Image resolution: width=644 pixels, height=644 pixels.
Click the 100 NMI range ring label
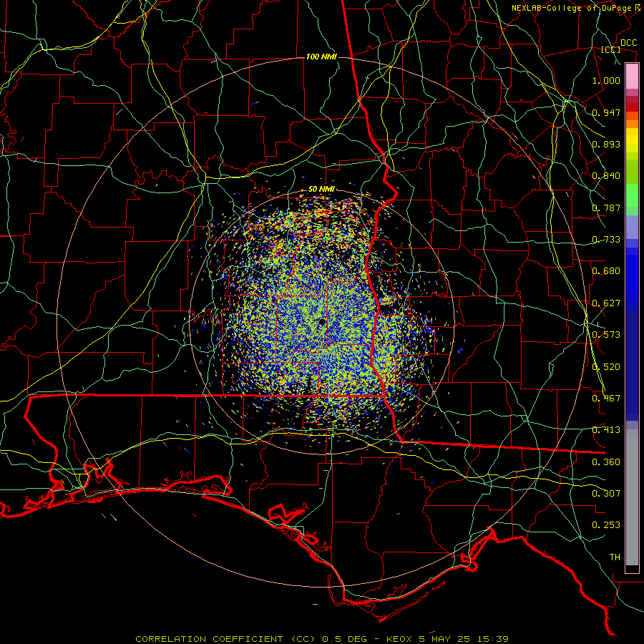click(321, 57)
